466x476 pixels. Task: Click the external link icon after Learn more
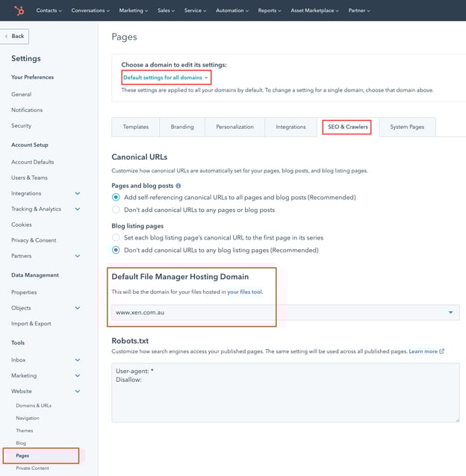[x=442, y=351]
